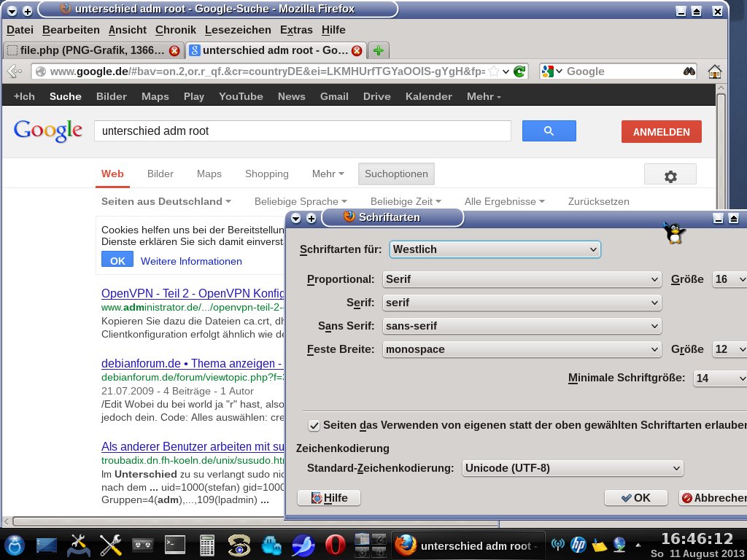Open the calculator from the taskbar

[206, 545]
